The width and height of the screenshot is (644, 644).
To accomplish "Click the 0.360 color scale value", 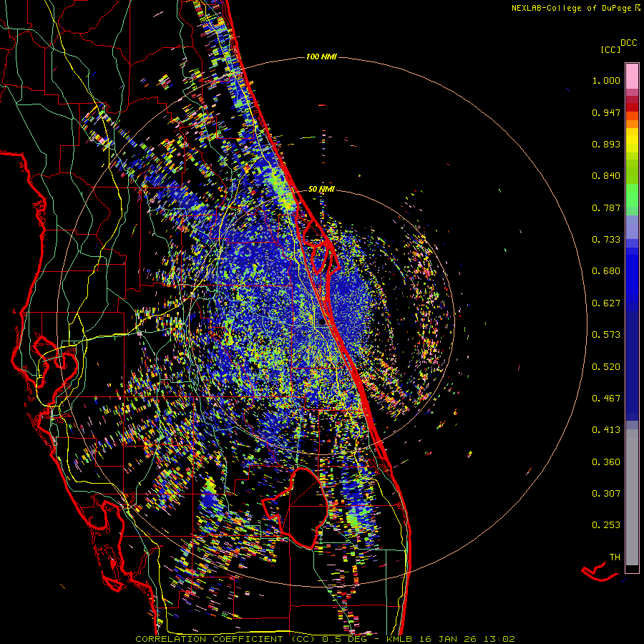I will 606,462.
